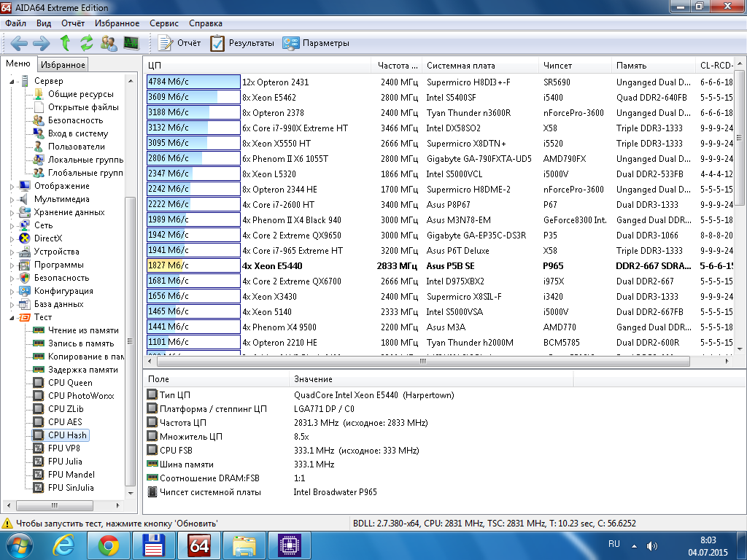Select the CPU Queen benchmark icon
The height and width of the screenshot is (560, 747).
tap(39, 382)
